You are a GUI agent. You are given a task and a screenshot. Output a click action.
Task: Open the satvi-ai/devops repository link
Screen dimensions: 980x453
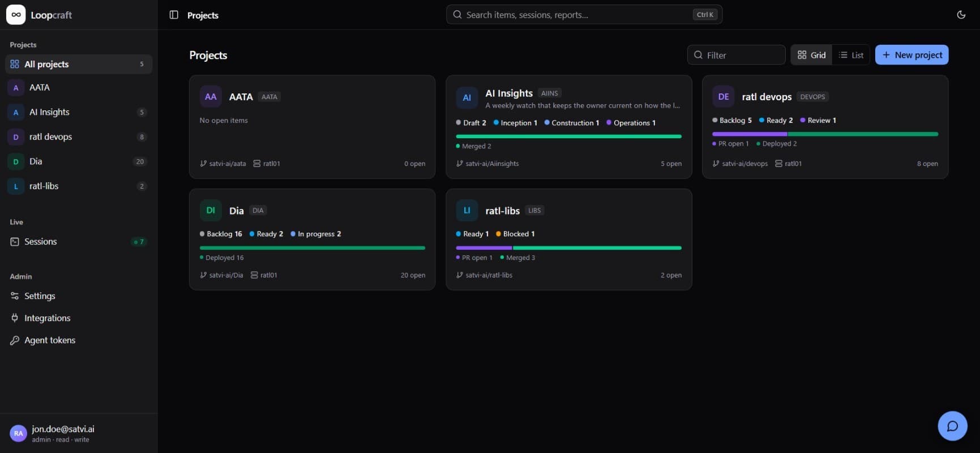point(740,164)
